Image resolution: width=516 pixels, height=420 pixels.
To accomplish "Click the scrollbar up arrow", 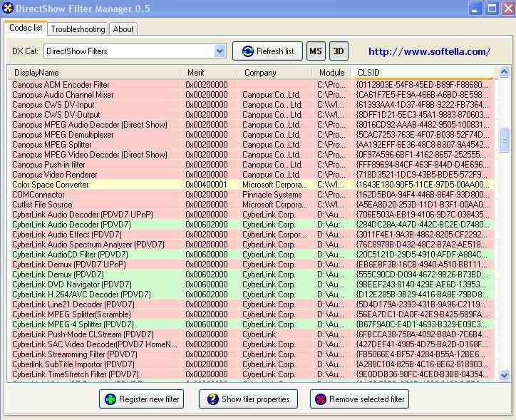I will tap(504, 72).
